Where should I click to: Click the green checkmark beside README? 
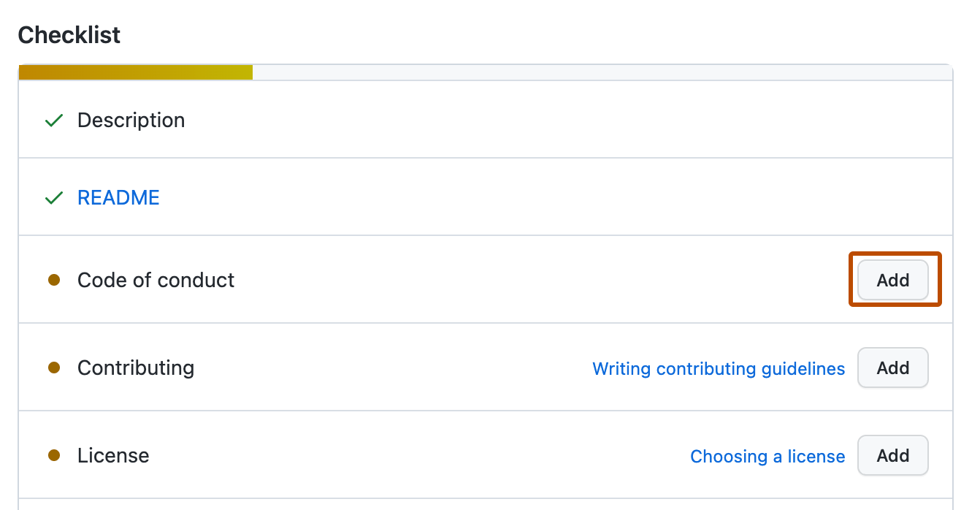[53, 197]
